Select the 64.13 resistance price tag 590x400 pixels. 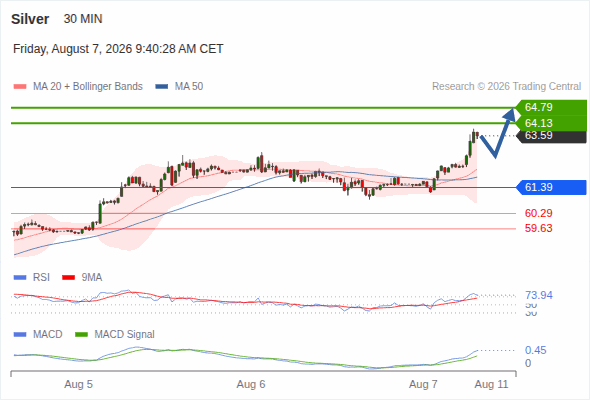pyautogui.click(x=551, y=123)
